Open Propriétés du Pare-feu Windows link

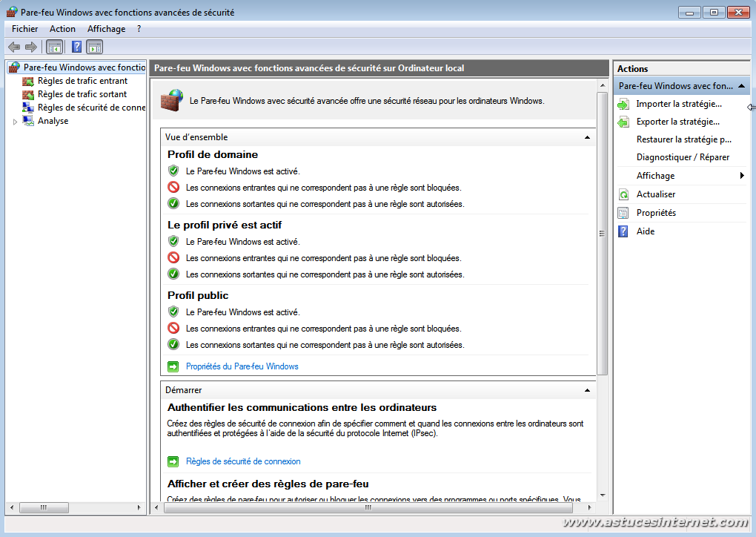[x=242, y=366]
